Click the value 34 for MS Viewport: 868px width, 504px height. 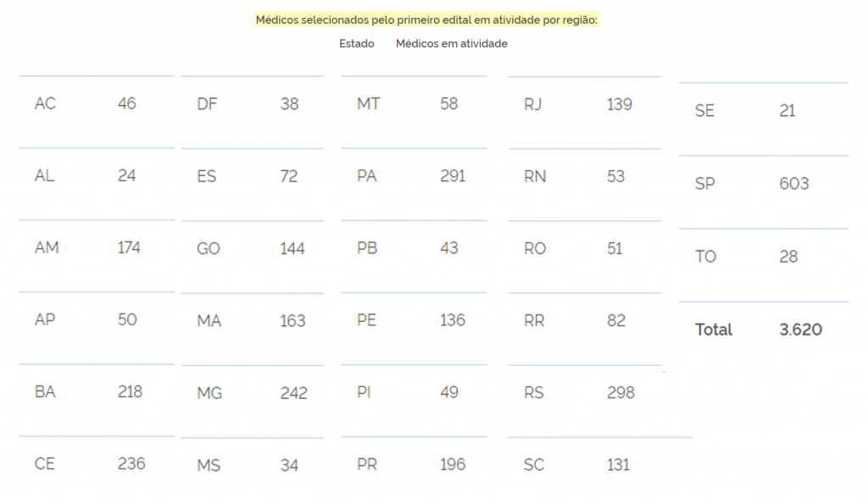289,466
